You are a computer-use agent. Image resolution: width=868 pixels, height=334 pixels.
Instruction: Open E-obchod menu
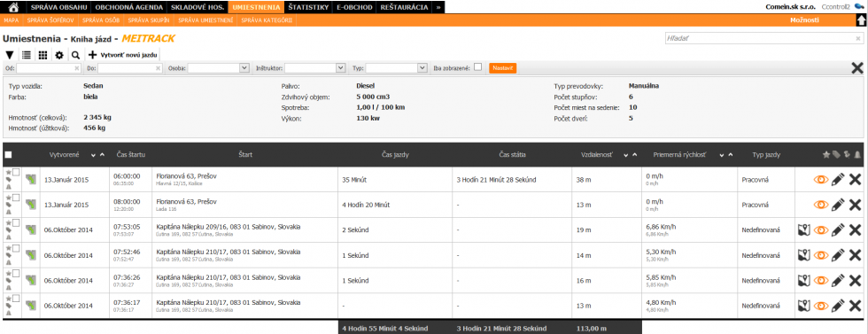point(354,7)
